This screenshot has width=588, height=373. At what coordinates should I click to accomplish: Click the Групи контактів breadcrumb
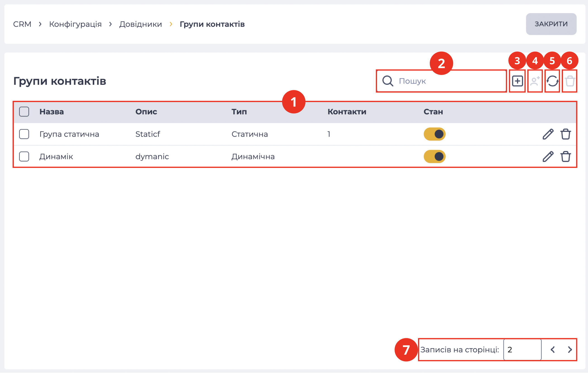[212, 24]
